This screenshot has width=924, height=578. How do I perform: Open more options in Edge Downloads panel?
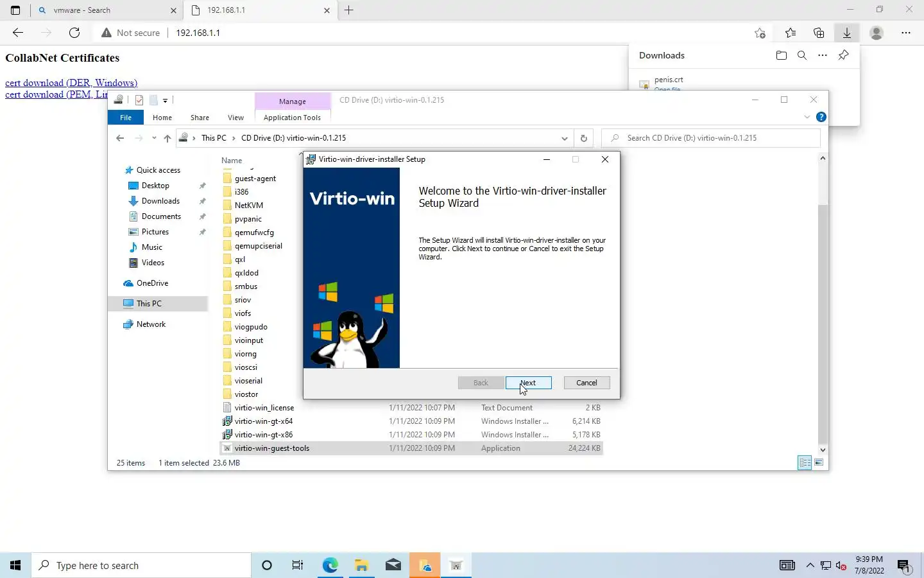click(x=823, y=55)
